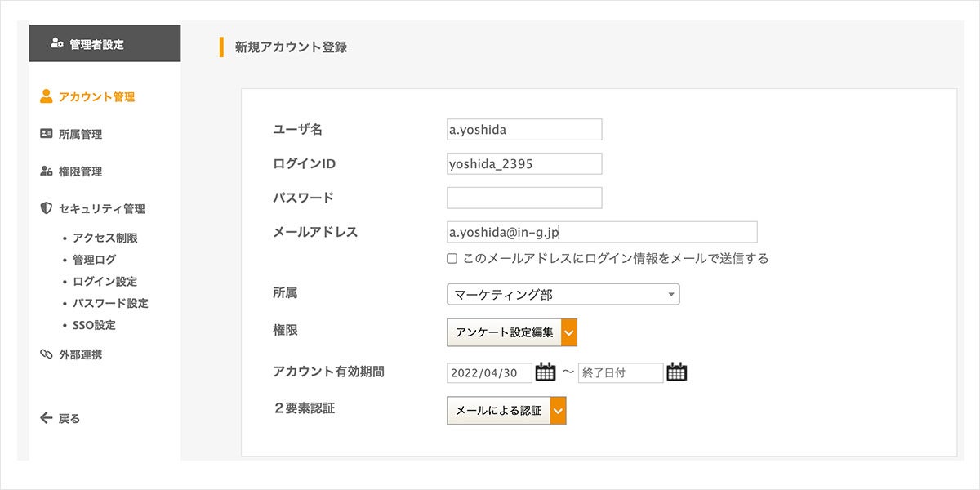980x490 pixels.
Task: Open the end date calendar picker
Action: click(677, 372)
